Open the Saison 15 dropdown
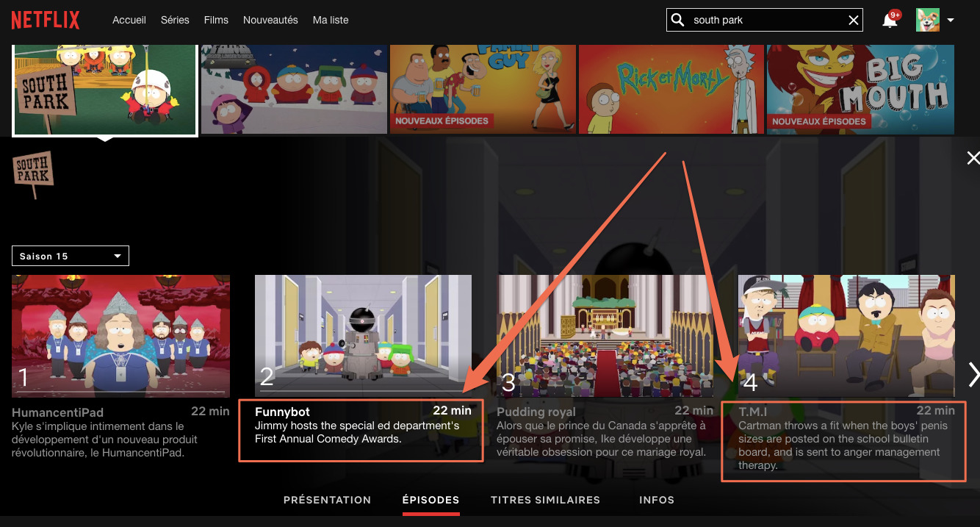Image resolution: width=980 pixels, height=527 pixels. pos(71,256)
